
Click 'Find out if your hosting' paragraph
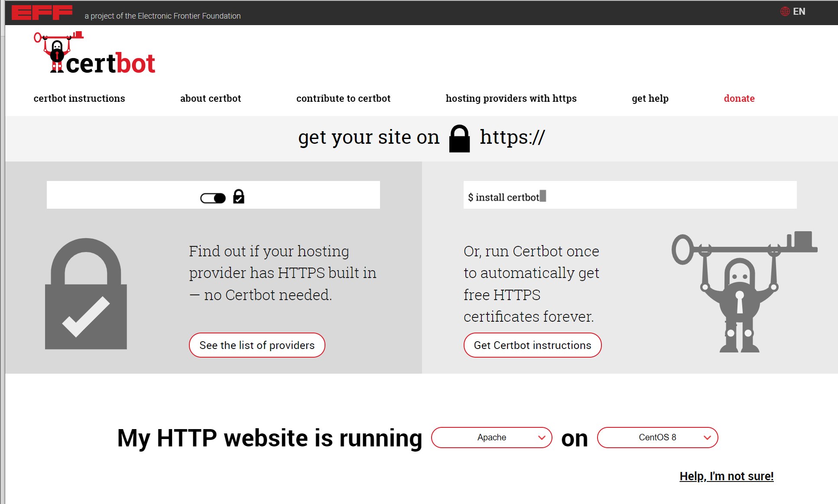[x=283, y=273]
